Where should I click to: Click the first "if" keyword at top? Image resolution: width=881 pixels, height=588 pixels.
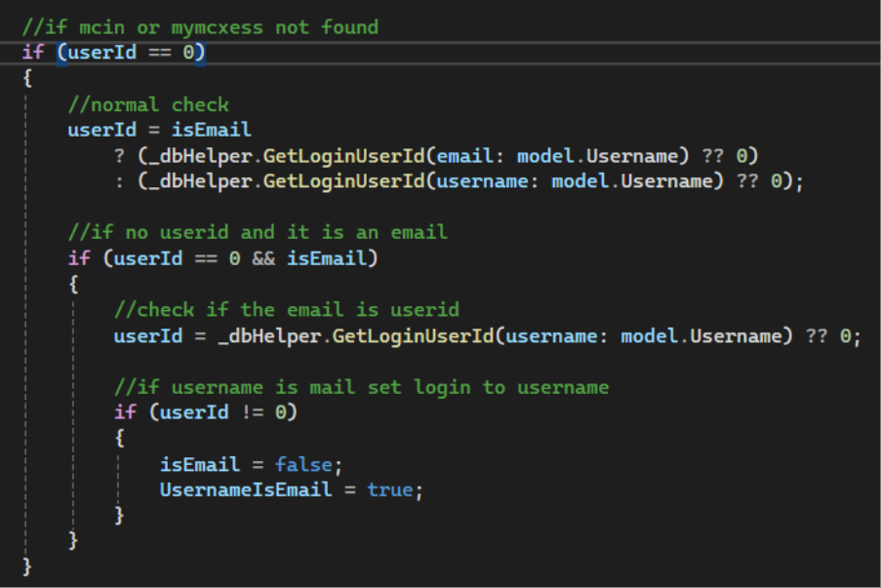click(x=33, y=52)
